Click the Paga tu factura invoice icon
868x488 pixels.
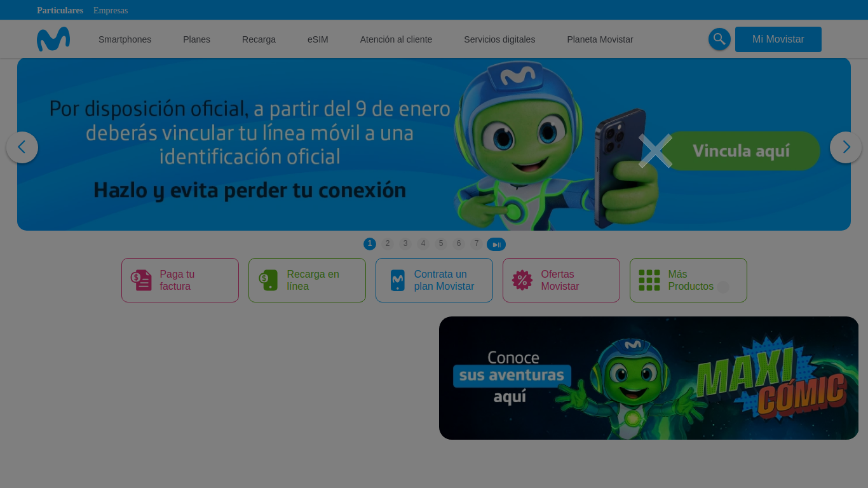click(x=141, y=280)
